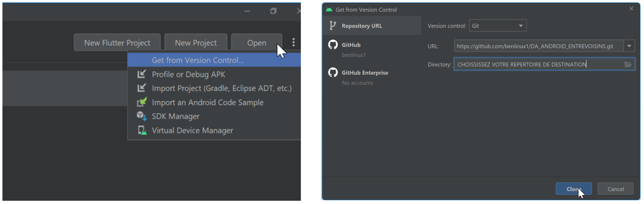Expand the URL field dropdown arrow
The height and width of the screenshot is (204, 644).
tap(629, 46)
